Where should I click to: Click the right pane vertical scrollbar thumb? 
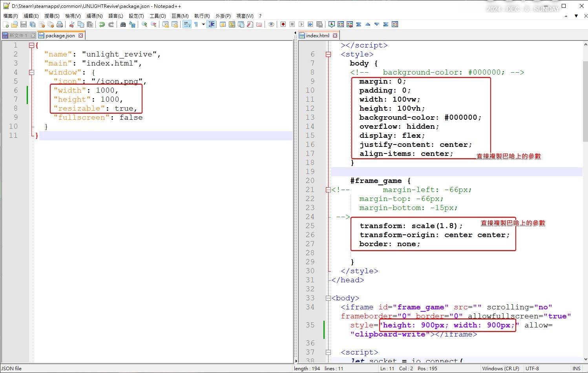[585, 101]
